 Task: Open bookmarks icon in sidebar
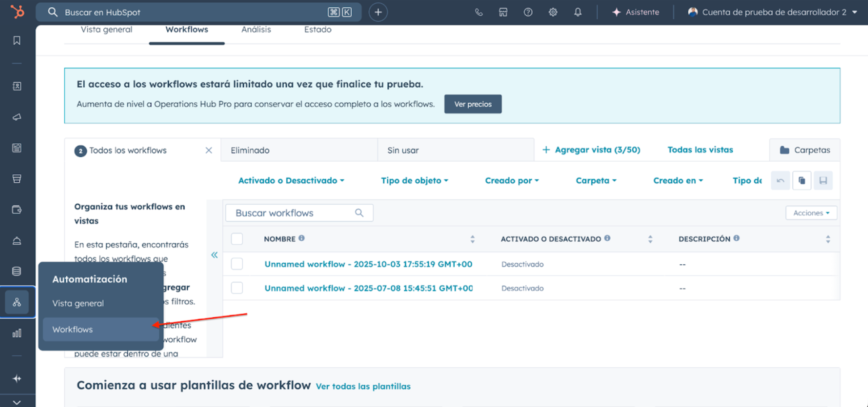pyautogui.click(x=17, y=41)
